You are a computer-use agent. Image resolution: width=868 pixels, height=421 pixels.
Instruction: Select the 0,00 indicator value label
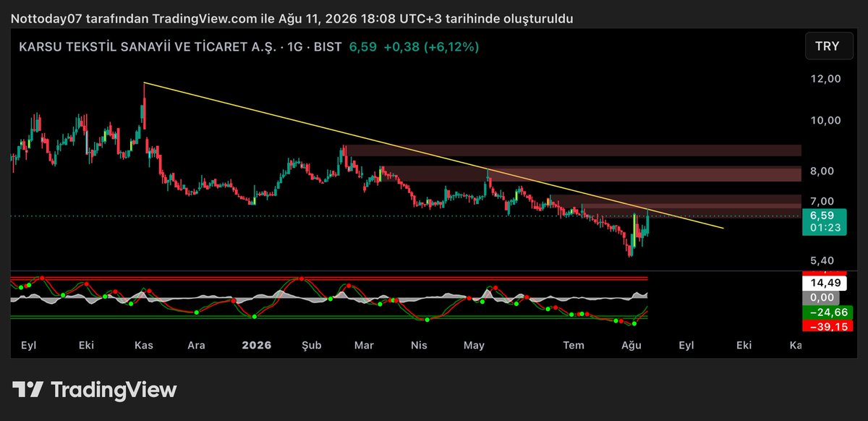(x=822, y=297)
